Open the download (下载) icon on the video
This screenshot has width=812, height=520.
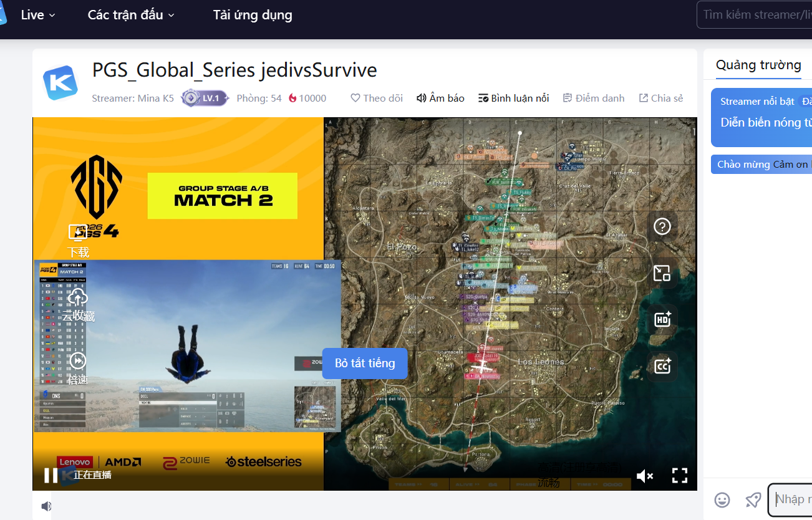point(78,233)
